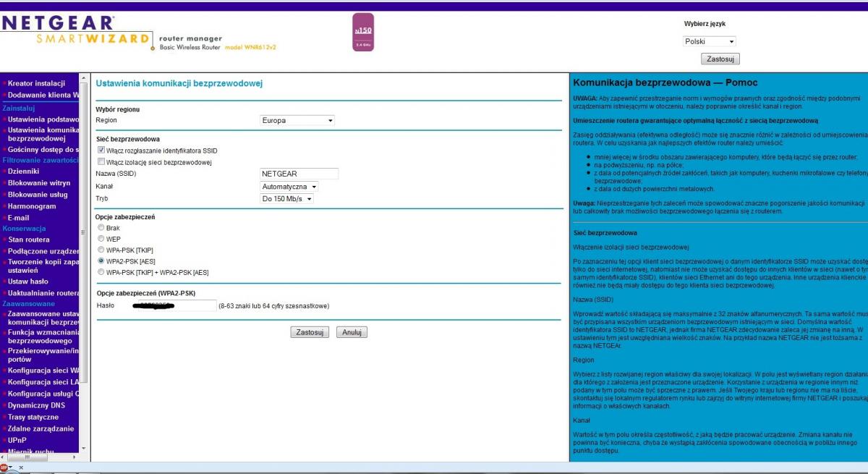This screenshot has height=474, width=868.
Task: Open Dynamiczny DNS sidebar link
Action: (36, 405)
